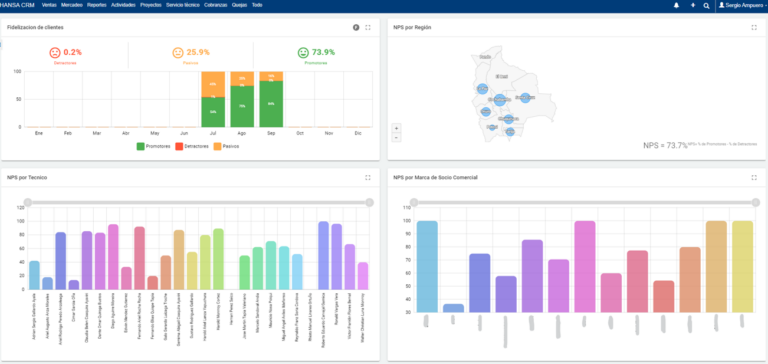Click the orange Pasivos neutral face icon
This screenshot has height=364, width=768.
(x=178, y=52)
